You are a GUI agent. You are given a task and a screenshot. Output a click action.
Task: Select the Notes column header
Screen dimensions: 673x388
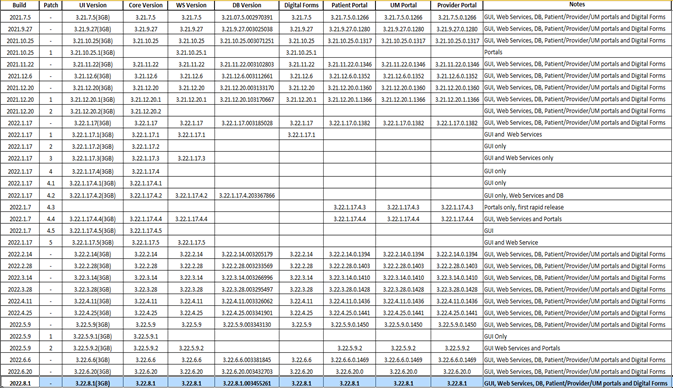pos(577,5)
